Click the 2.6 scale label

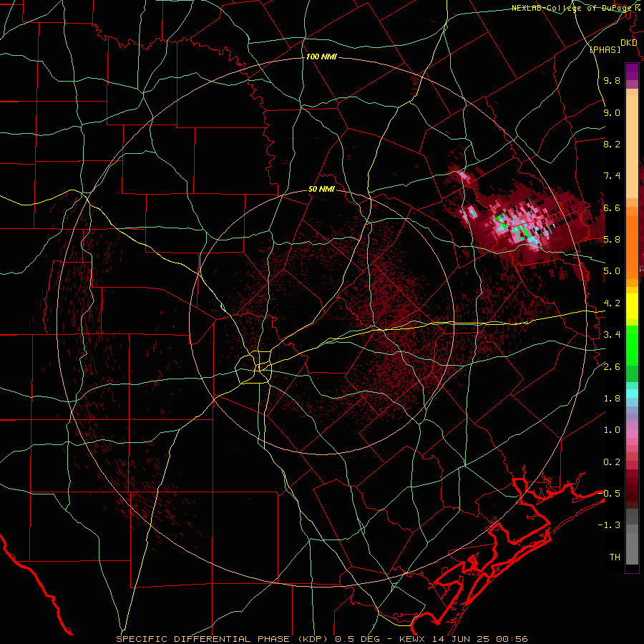point(612,367)
